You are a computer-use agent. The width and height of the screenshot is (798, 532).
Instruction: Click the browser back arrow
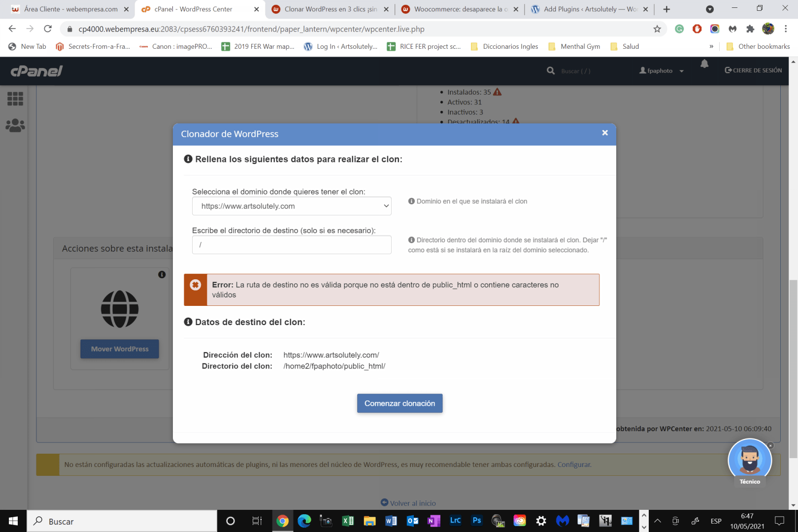12,29
